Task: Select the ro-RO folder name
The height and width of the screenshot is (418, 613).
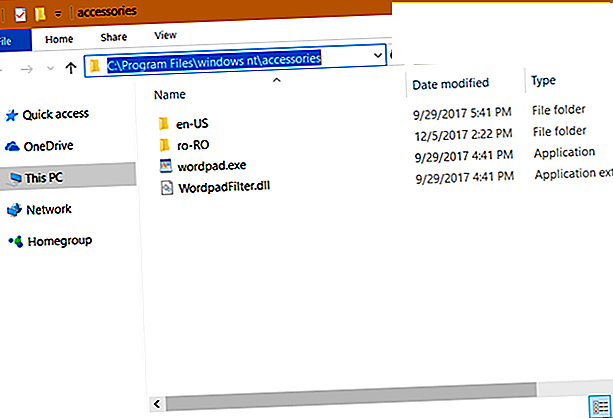Action: pos(193,145)
